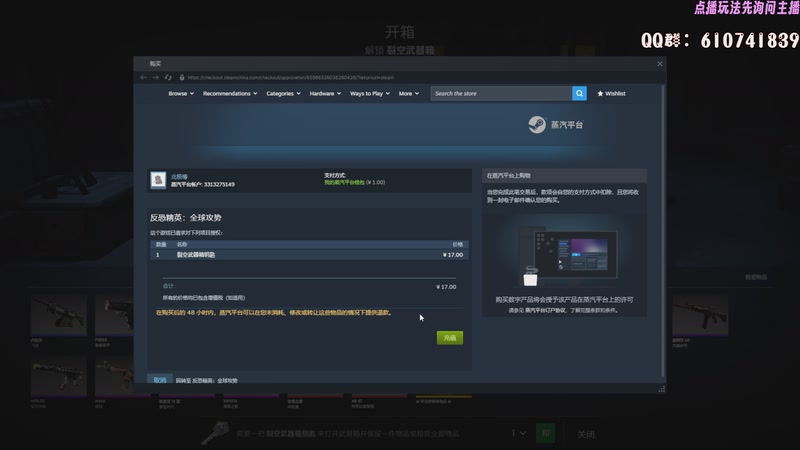Click the 在蒸汽平台上购物 panel header
This screenshot has width=800, height=450.
coord(564,176)
